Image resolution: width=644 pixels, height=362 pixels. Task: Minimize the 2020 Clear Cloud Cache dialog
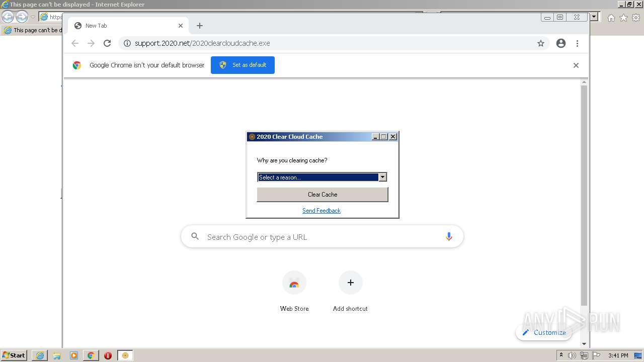[x=375, y=137]
